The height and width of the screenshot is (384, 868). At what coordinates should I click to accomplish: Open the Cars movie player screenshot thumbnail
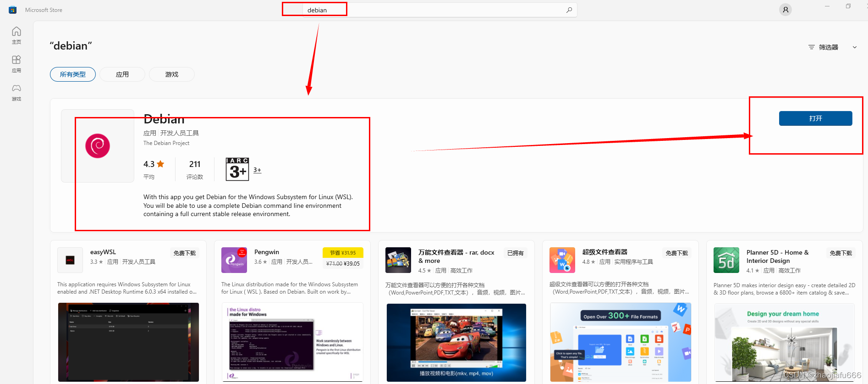click(x=456, y=342)
